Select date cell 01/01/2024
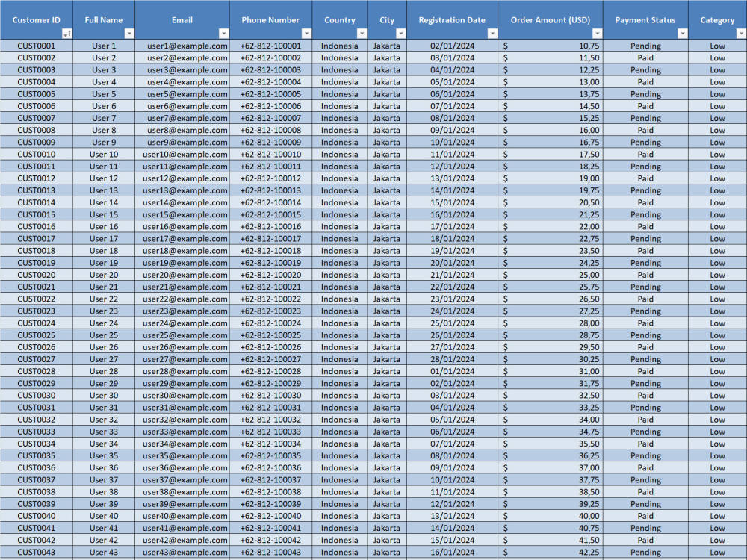Viewport: 747px width, 560px height. point(452,371)
